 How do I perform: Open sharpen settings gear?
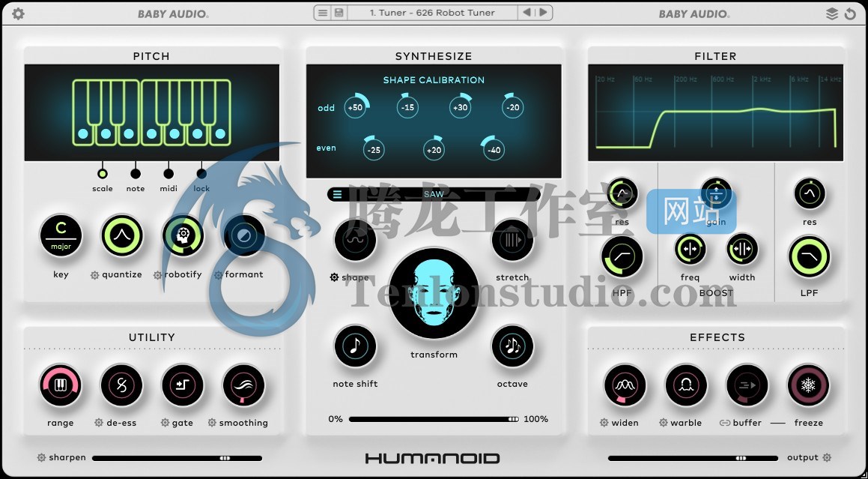[41, 458]
